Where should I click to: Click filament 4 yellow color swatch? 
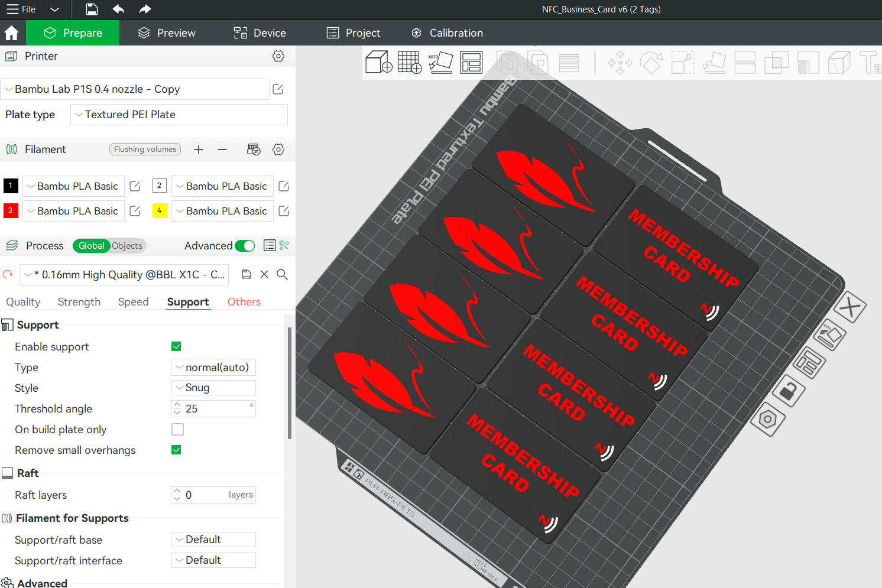click(160, 210)
